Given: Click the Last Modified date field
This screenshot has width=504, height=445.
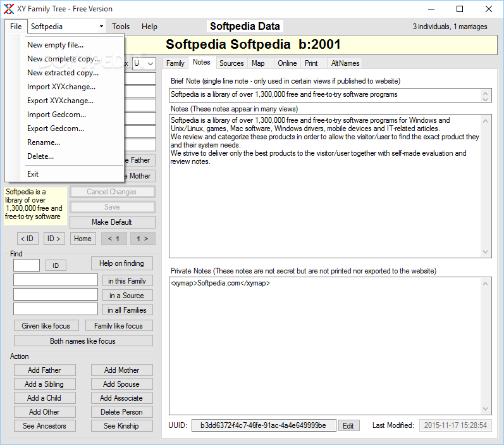Looking at the screenshot, I should click(455, 425).
